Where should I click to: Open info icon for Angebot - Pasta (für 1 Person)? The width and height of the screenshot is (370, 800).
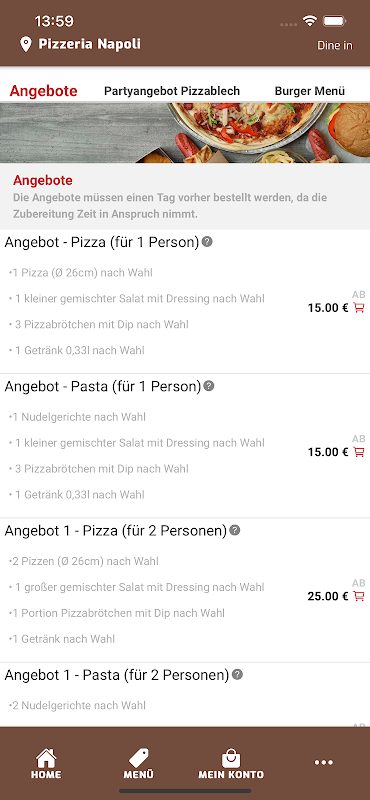(x=209, y=386)
